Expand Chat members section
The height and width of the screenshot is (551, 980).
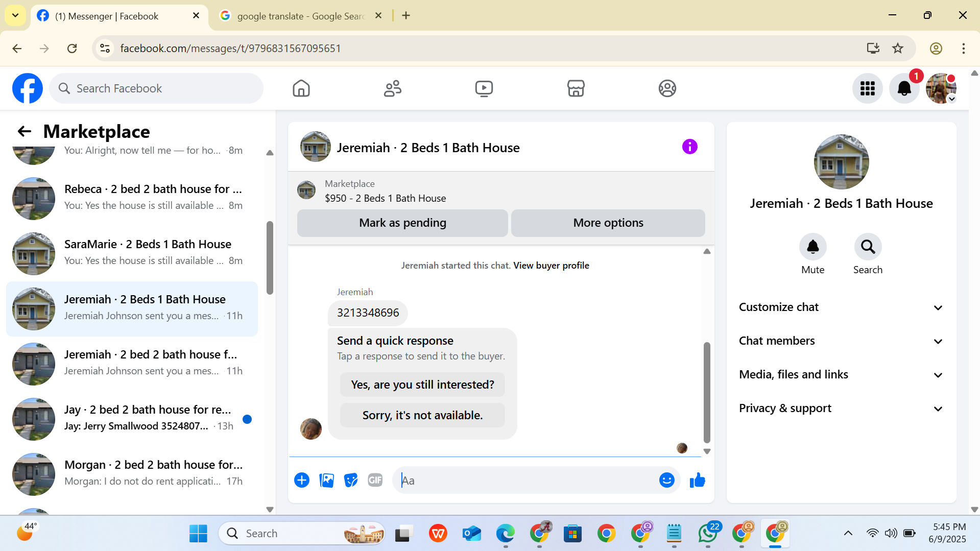click(841, 341)
